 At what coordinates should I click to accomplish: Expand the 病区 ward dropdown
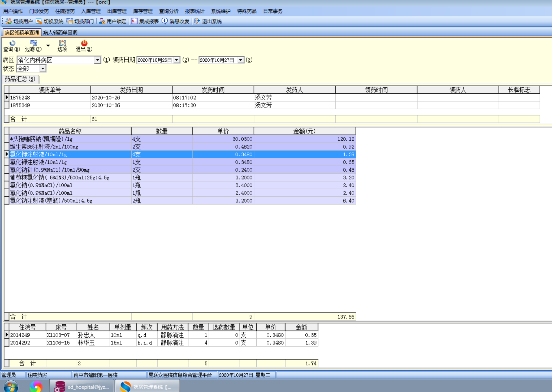click(97, 60)
